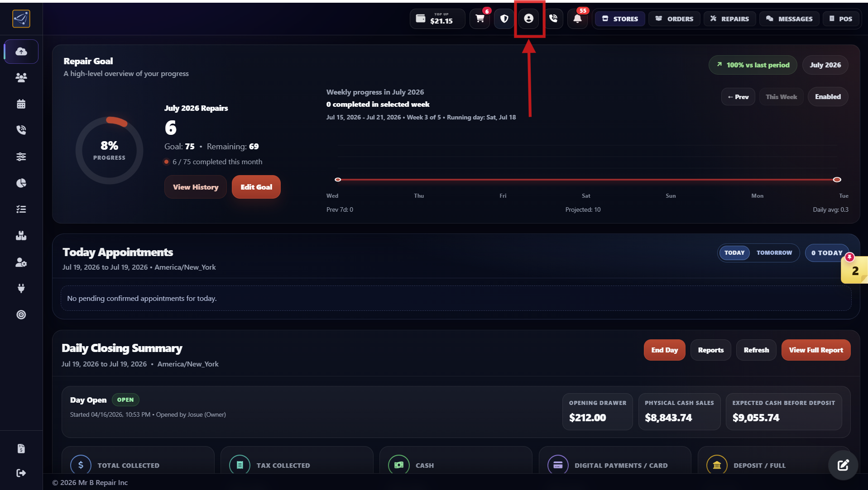Screen dimensions: 868x490
Task: Click the Cash money icon
Action: pos(399,465)
